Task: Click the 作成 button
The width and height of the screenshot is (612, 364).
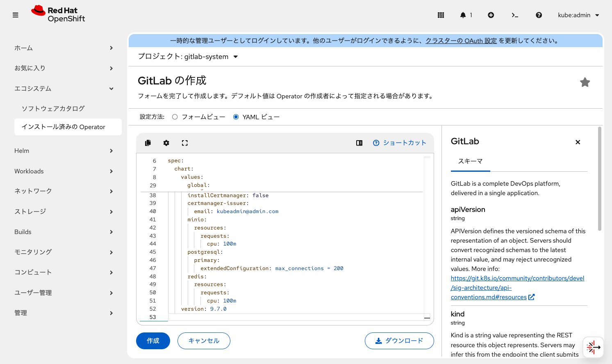Action: pyautogui.click(x=153, y=341)
